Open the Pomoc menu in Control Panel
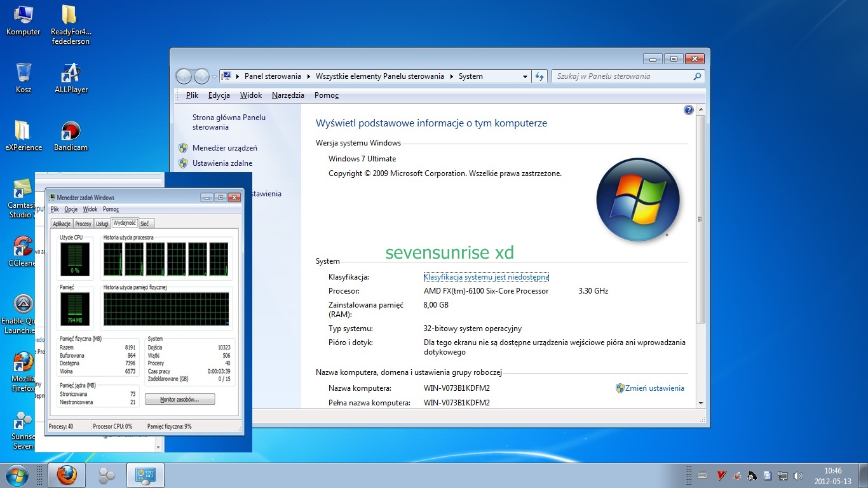 327,95
